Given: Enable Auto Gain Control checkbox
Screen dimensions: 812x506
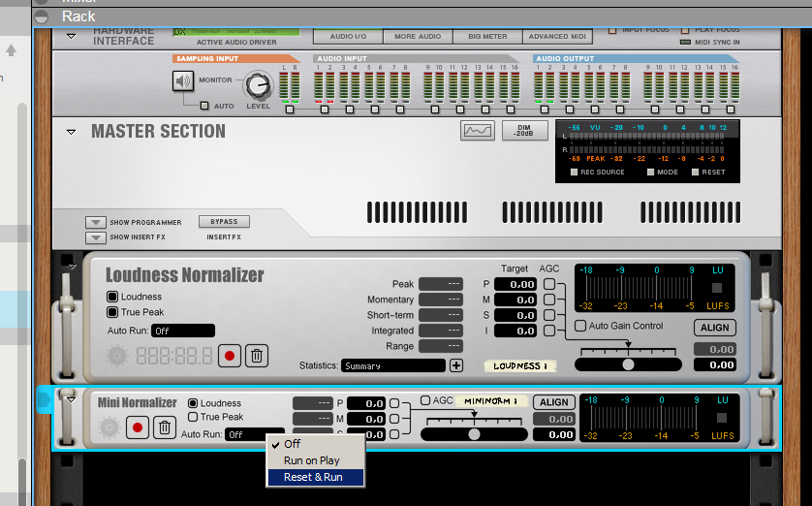Looking at the screenshot, I should coord(580,326).
